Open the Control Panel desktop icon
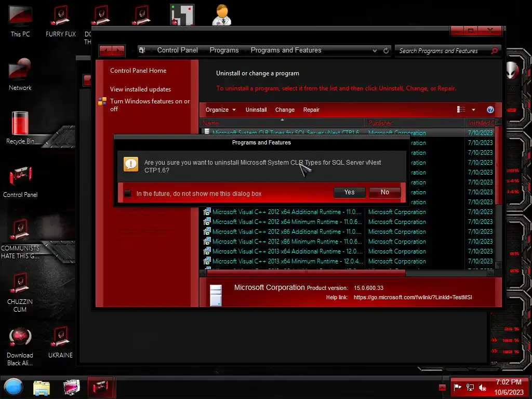Image resolution: width=532 pixels, height=399 pixels. 20,181
